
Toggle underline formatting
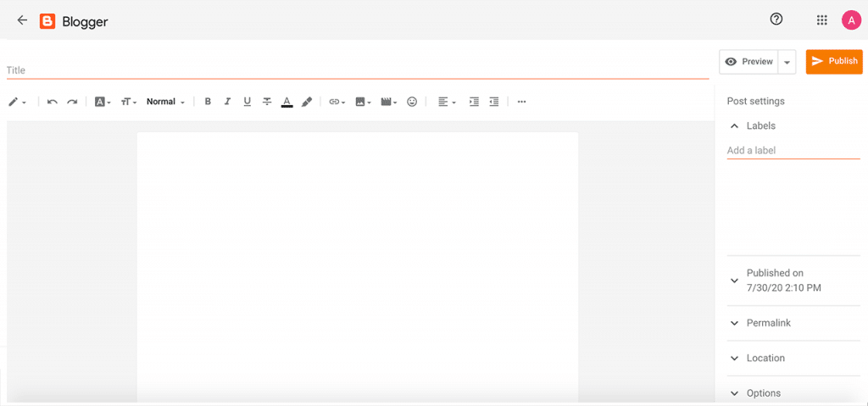click(247, 102)
